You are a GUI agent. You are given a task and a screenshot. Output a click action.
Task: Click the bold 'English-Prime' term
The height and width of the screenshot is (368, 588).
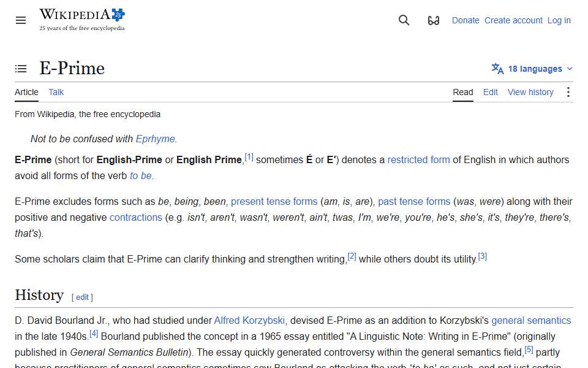(x=129, y=159)
